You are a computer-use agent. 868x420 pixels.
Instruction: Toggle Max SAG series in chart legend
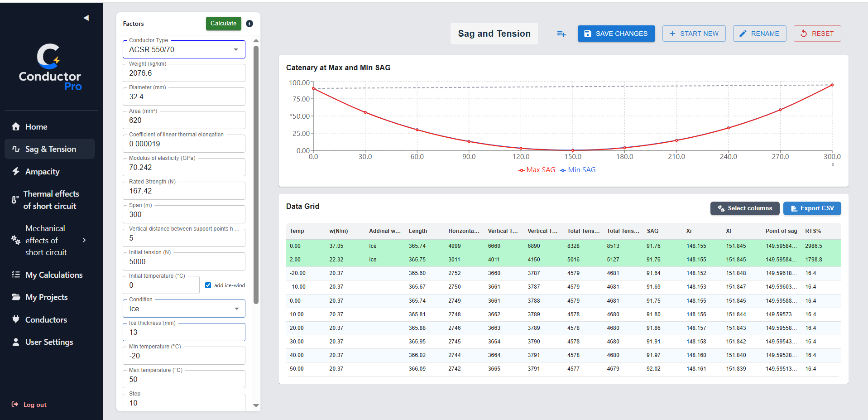[537, 170]
